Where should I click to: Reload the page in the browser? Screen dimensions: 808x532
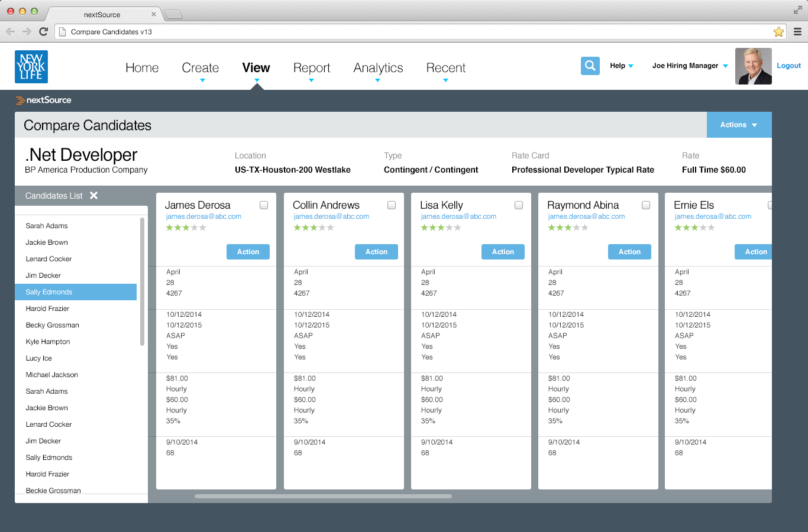[43, 32]
